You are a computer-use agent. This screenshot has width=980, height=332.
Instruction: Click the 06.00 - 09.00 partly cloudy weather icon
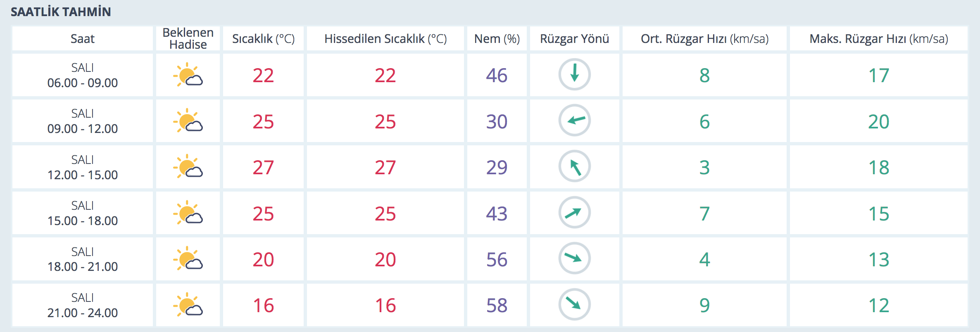click(x=188, y=75)
